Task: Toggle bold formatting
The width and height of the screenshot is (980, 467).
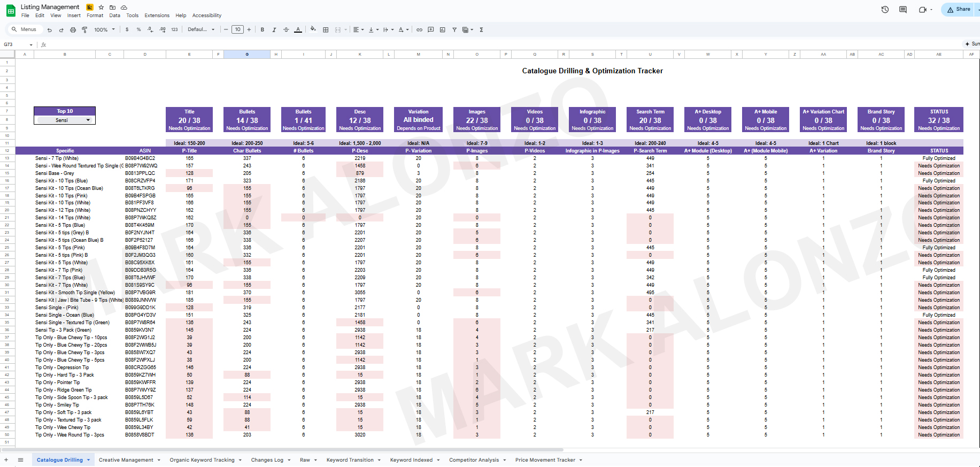Action: [263, 30]
